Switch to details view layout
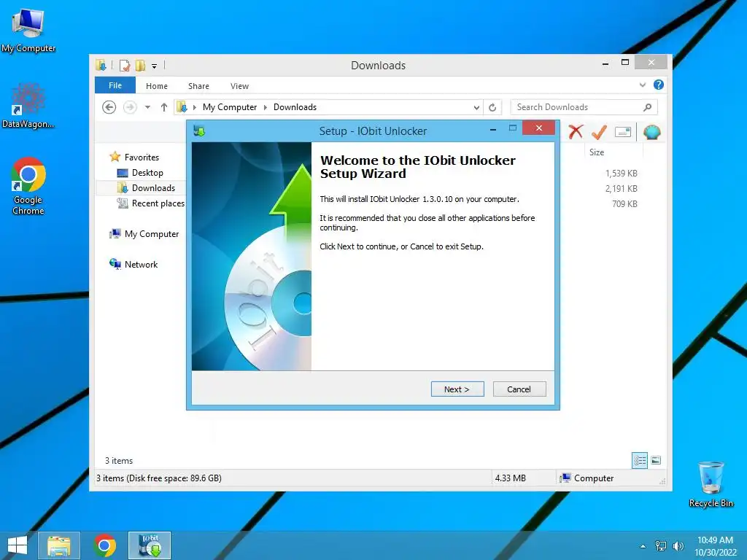Screen dimensions: 747x560 click(640, 460)
